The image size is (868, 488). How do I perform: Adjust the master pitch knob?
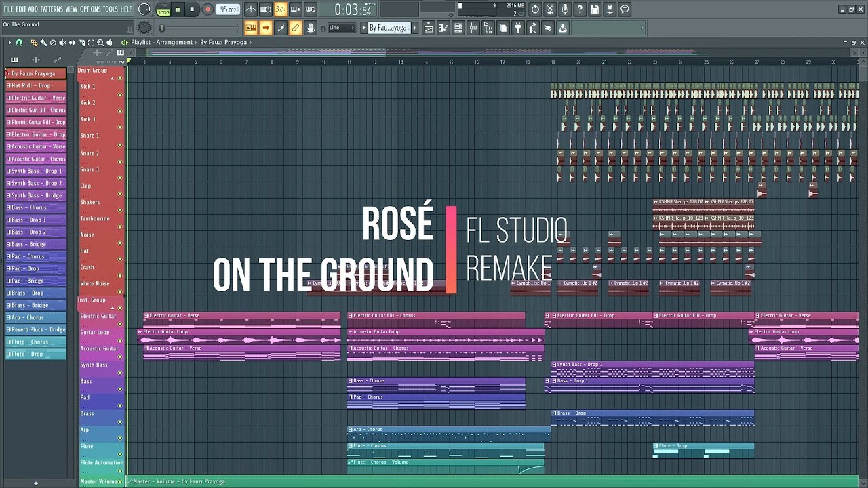point(144,28)
